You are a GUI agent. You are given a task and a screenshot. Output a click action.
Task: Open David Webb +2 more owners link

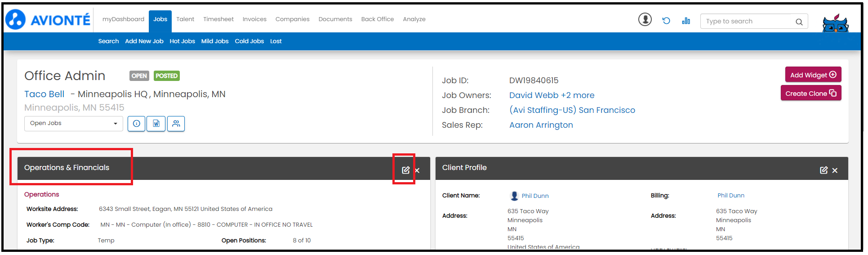pos(552,95)
